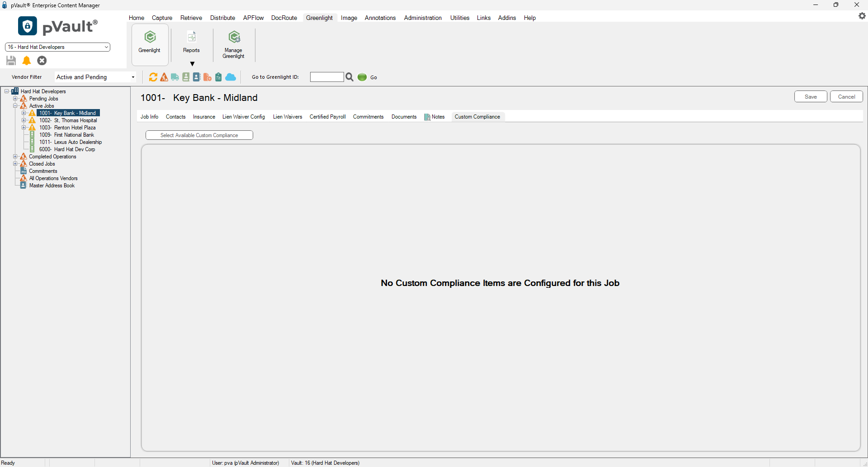The height and width of the screenshot is (467, 868).
Task: Click the black circled X icon
Action: coord(42,61)
